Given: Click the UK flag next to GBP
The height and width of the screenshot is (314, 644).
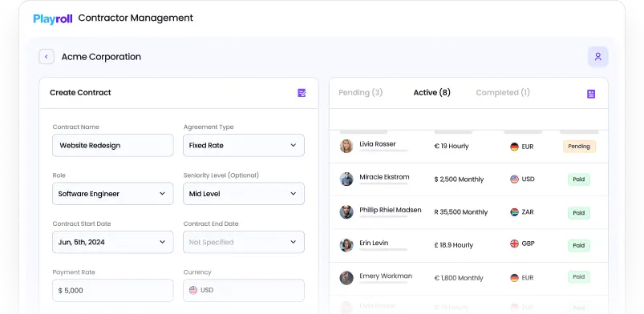Looking at the screenshot, I should pyautogui.click(x=514, y=244).
